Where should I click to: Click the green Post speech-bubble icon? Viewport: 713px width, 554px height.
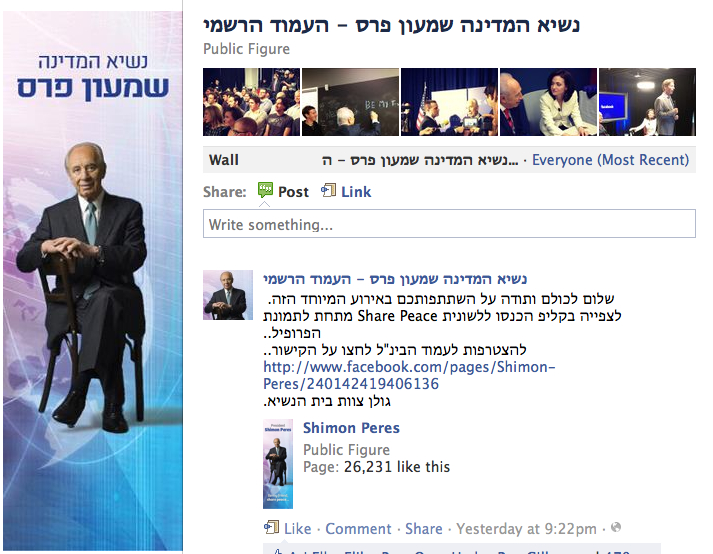coord(265,190)
